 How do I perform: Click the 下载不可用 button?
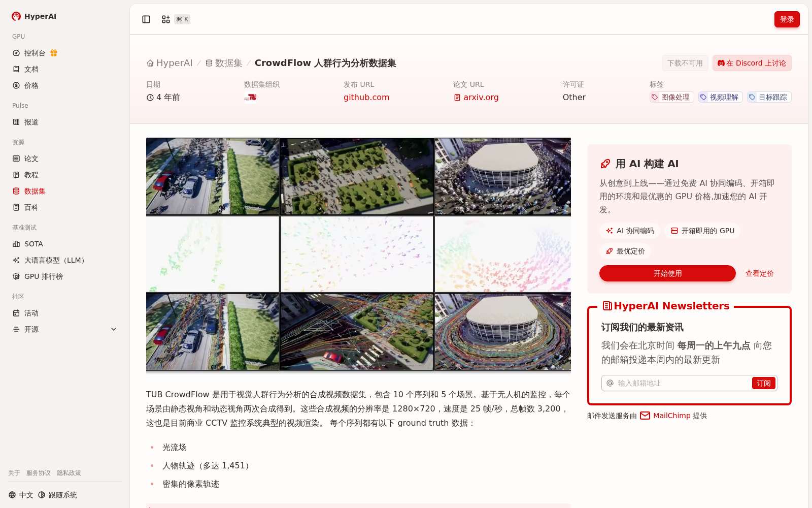685,63
